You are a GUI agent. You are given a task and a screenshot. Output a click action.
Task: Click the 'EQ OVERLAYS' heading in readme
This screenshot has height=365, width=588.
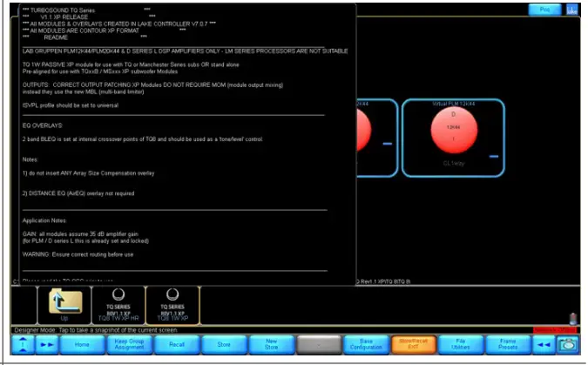[x=43, y=125]
